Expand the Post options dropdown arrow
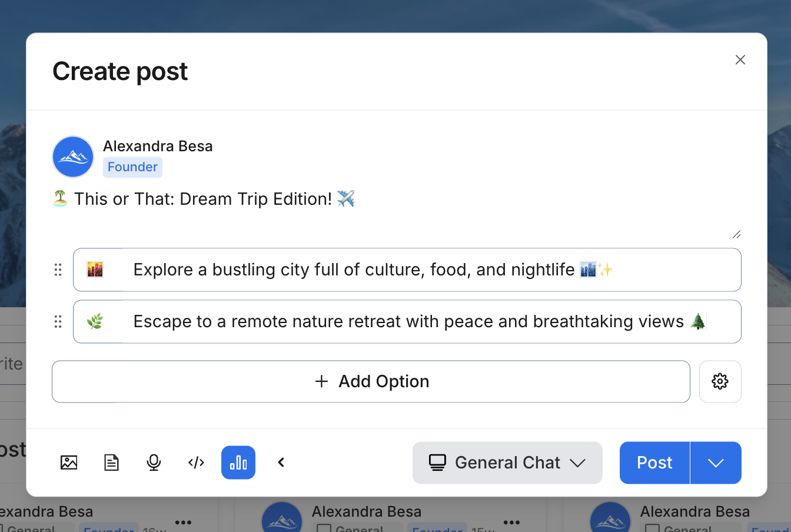This screenshot has width=791, height=532. (716, 463)
